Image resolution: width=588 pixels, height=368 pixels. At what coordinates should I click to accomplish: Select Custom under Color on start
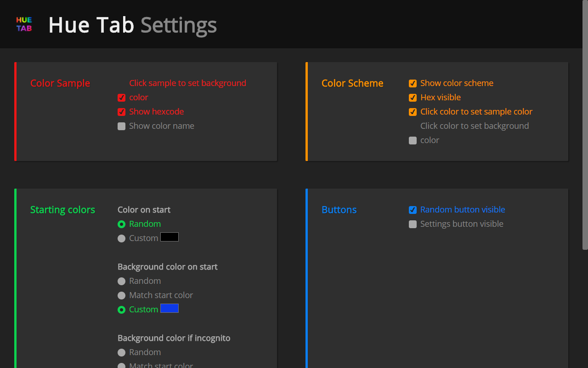[x=121, y=238]
